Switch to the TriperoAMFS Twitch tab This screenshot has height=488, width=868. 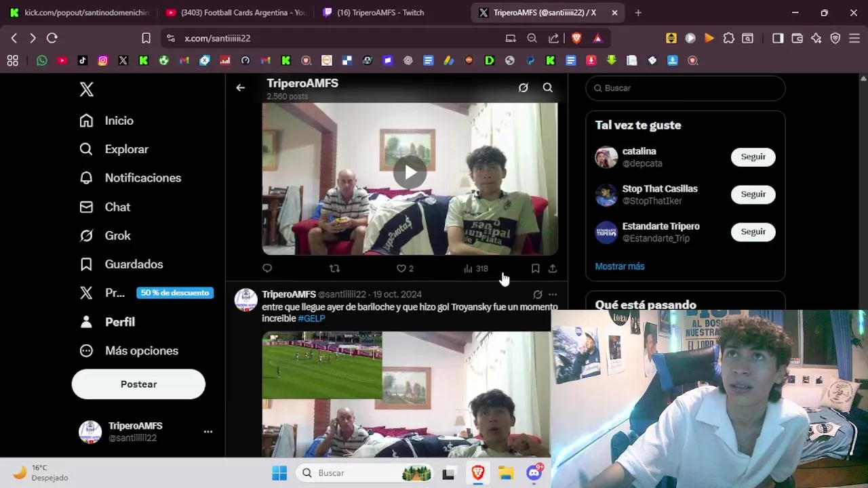(x=391, y=12)
